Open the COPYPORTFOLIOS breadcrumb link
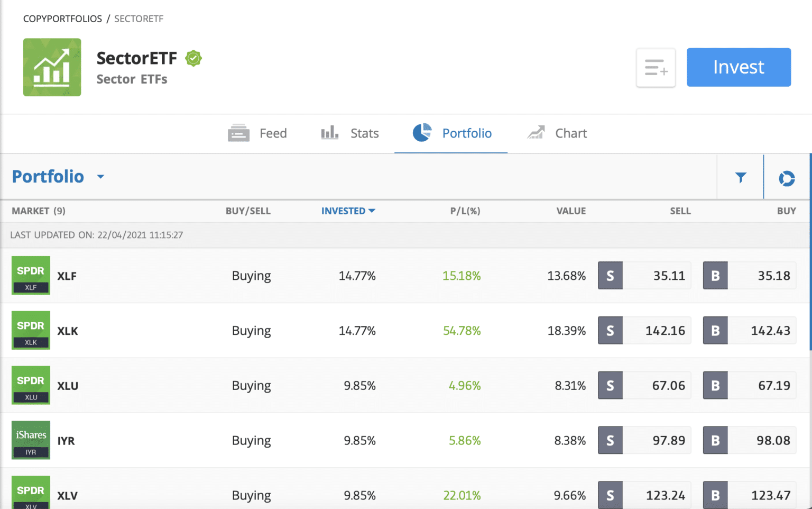 62,19
